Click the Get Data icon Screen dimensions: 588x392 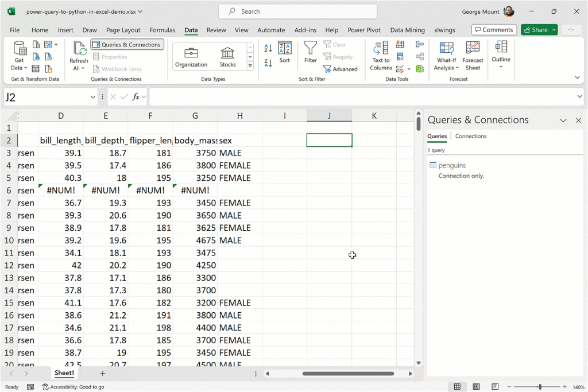[20, 51]
